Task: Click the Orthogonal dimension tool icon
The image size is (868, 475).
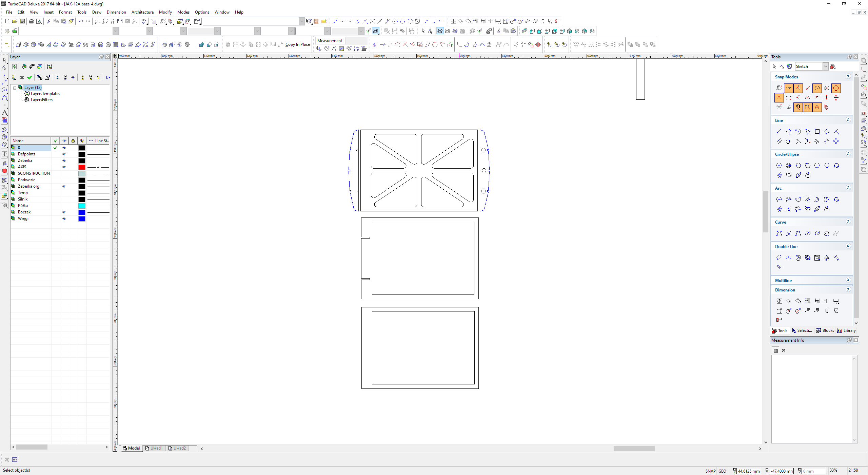Action: (x=779, y=301)
